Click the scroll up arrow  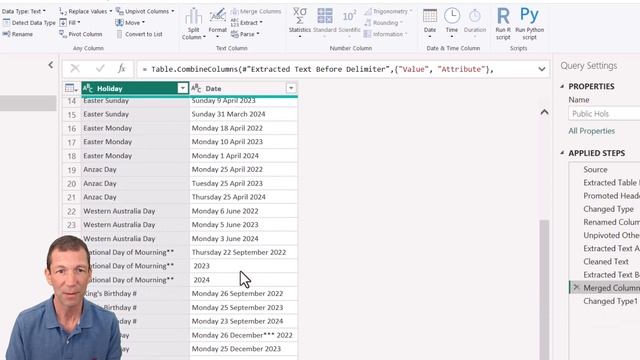pos(544,112)
